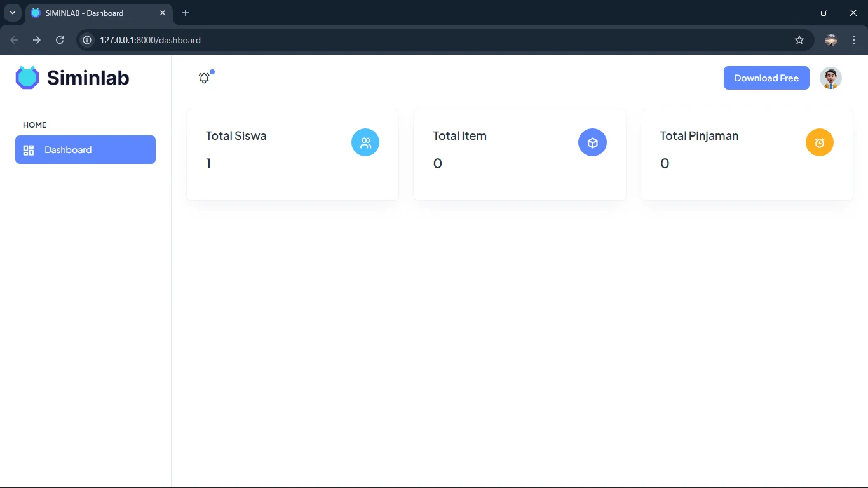Image resolution: width=868 pixels, height=488 pixels.
Task: View site information icon in address bar
Action: pos(88,40)
